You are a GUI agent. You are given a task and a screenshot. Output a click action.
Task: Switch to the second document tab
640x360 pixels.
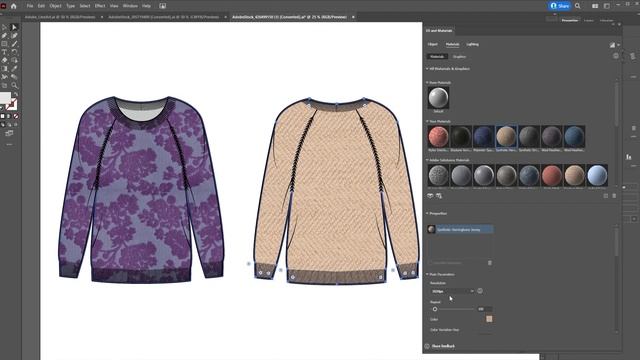tap(163, 17)
